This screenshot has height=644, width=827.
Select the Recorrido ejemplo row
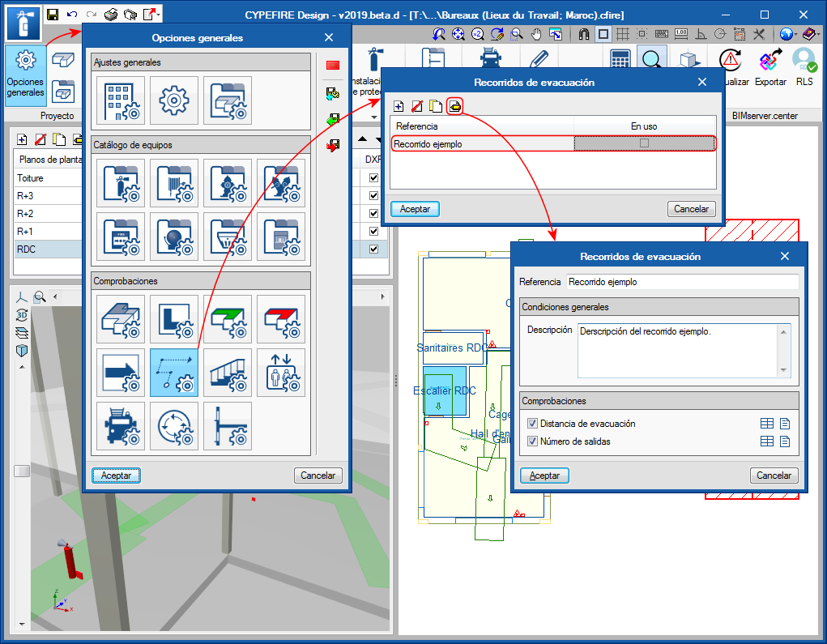click(x=553, y=143)
